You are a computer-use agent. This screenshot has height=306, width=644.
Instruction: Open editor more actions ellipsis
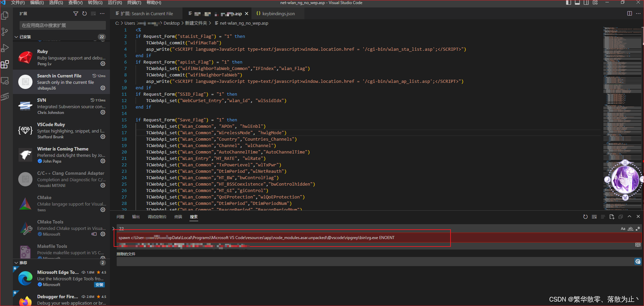(x=638, y=14)
